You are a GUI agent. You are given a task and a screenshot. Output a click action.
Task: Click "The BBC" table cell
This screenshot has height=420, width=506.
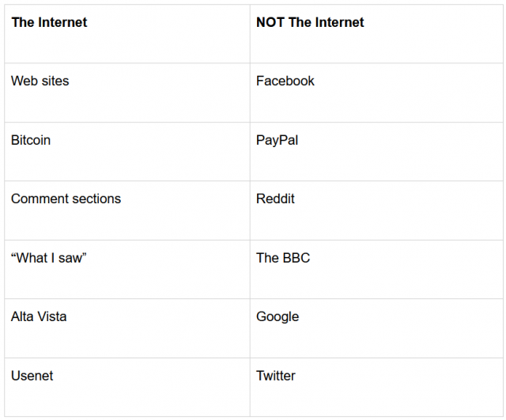coord(283,258)
